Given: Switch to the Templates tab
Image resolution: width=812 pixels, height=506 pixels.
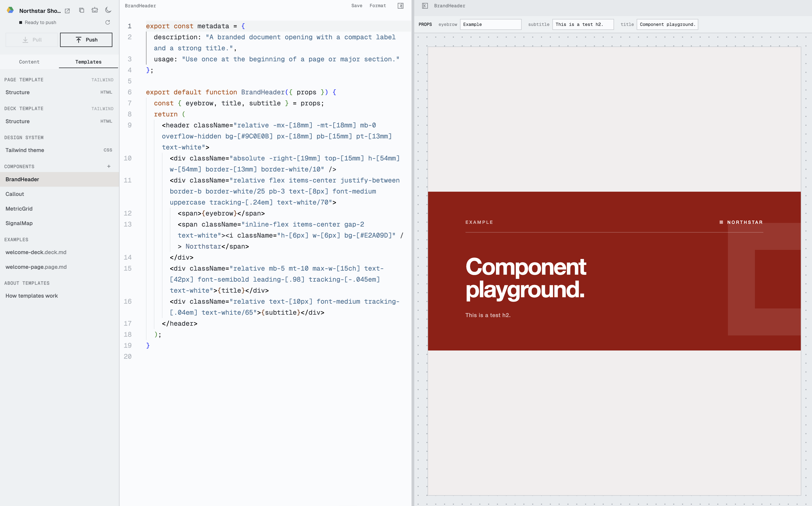Looking at the screenshot, I should tap(88, 62).
